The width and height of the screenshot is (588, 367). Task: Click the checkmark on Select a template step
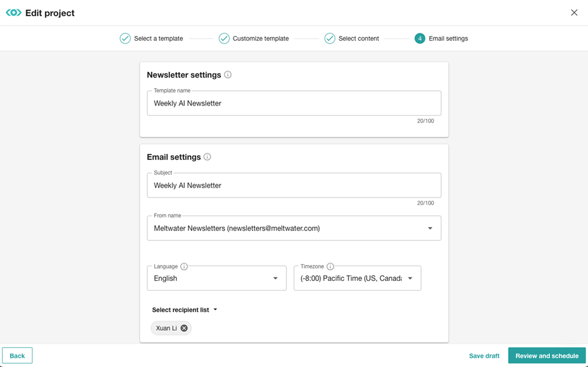(125, 38)
